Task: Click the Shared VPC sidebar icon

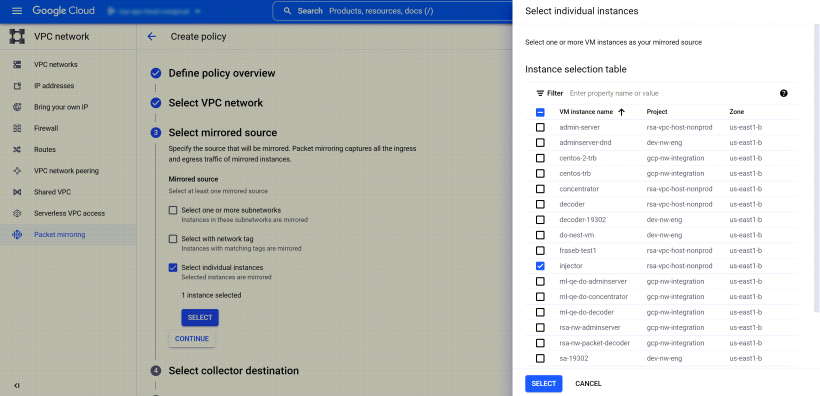Action: coord(17,192)
